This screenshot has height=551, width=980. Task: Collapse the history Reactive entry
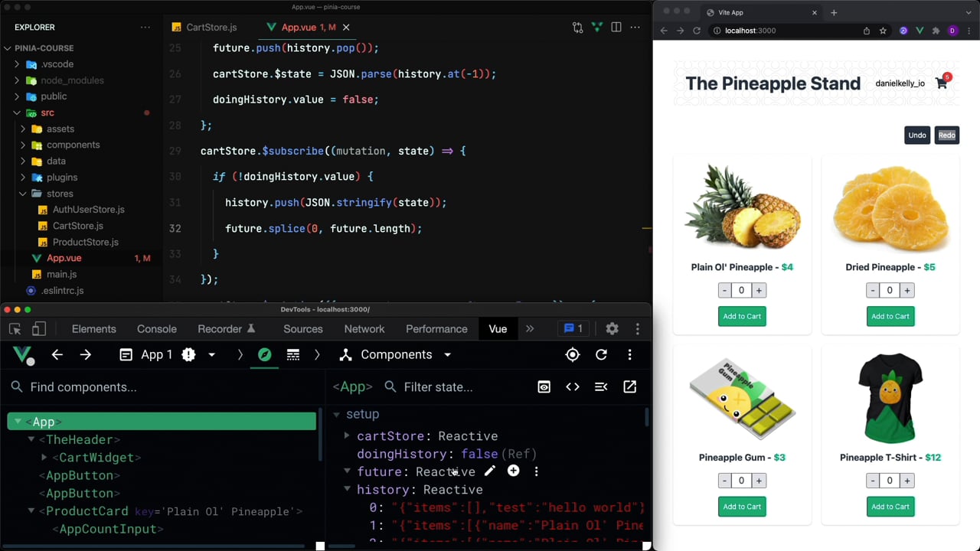point(347,490)
